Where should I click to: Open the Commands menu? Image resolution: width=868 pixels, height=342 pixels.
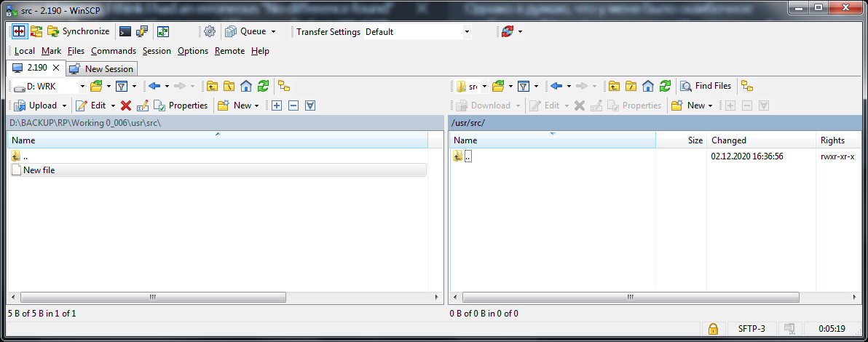click(113, 51)
